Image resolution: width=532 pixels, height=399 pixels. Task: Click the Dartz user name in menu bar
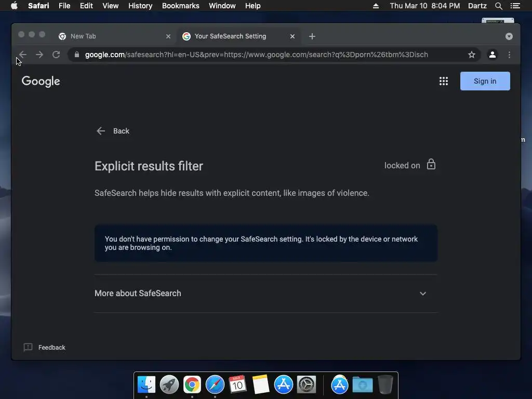tap(477, 6)
